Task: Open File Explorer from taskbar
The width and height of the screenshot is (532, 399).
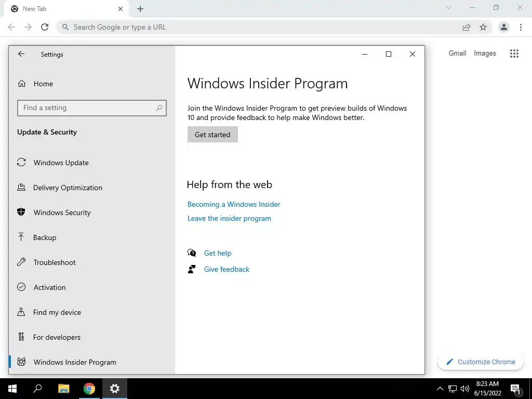Action: click(63, 389)
